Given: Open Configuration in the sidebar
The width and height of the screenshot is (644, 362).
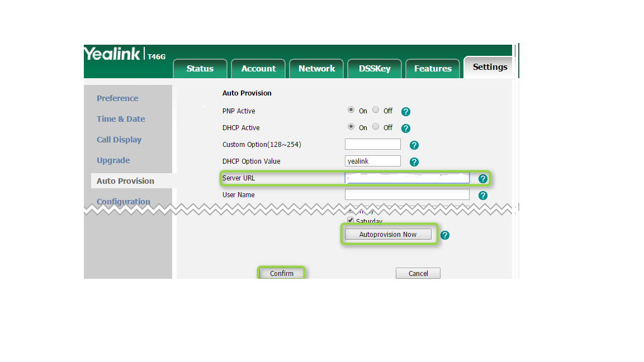Looking at the screenshot, I should coord(123,202).
